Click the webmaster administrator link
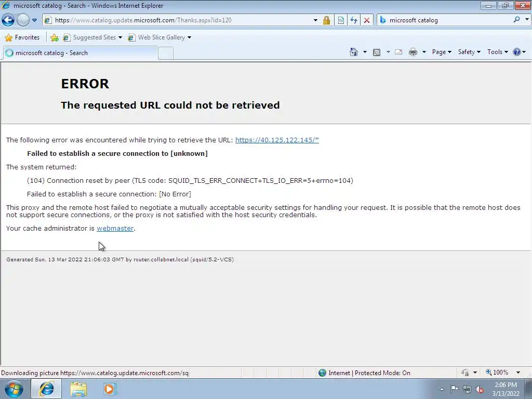The width and height of the screenshot is (532, 399). pos(115,229)
